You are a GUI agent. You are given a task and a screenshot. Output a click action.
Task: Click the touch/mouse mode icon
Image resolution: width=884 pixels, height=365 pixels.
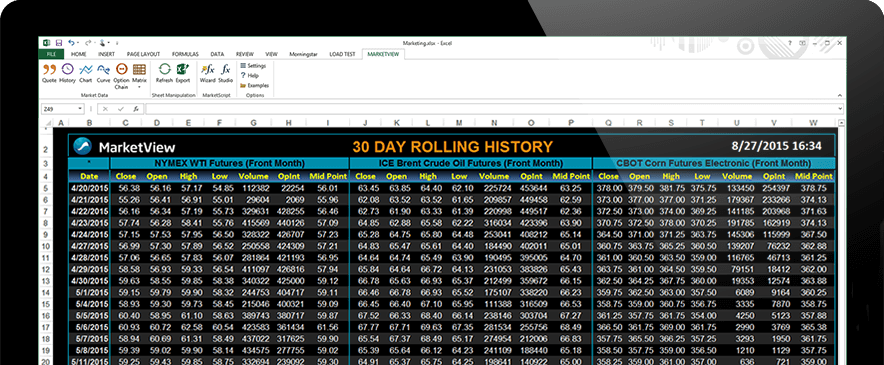(103, 42)
